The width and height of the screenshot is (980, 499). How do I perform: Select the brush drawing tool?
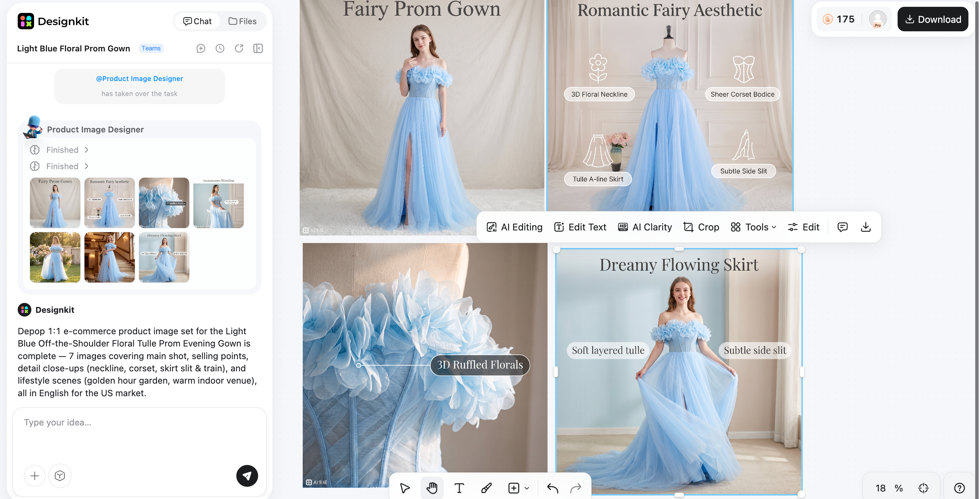486,487
